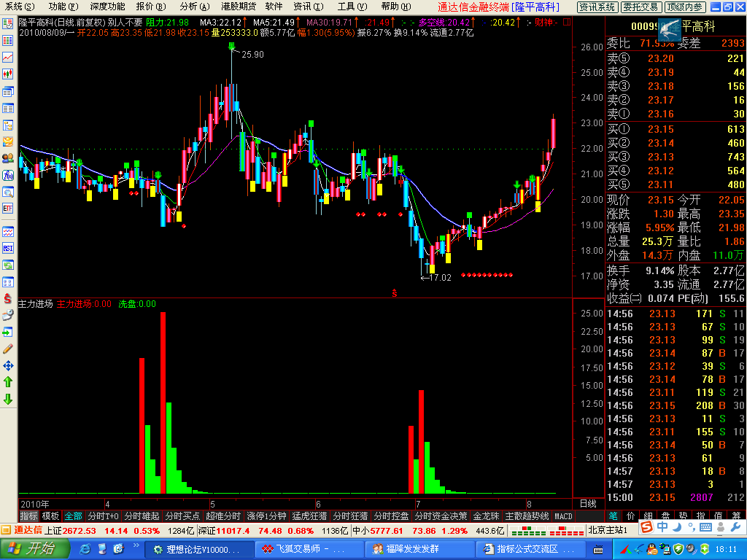Open the ETF sidebar icon
This screenshot has height=560, width=747.
click(x=7, y=209)
